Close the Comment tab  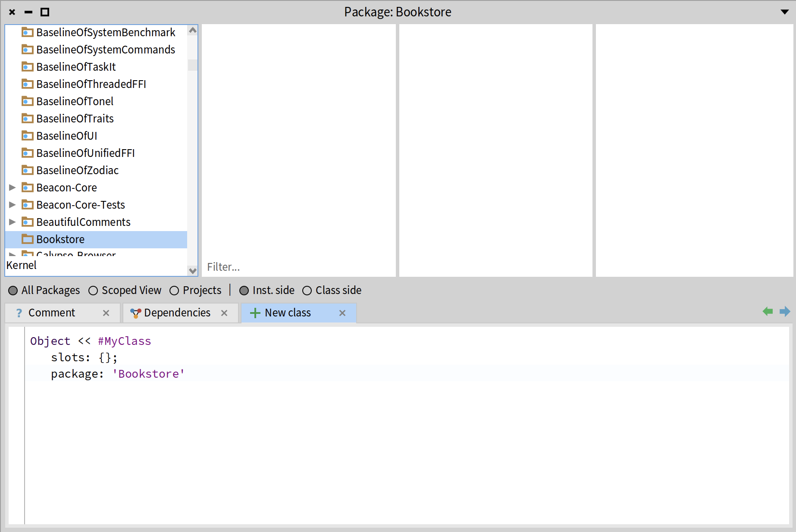(x=106, y=313)
